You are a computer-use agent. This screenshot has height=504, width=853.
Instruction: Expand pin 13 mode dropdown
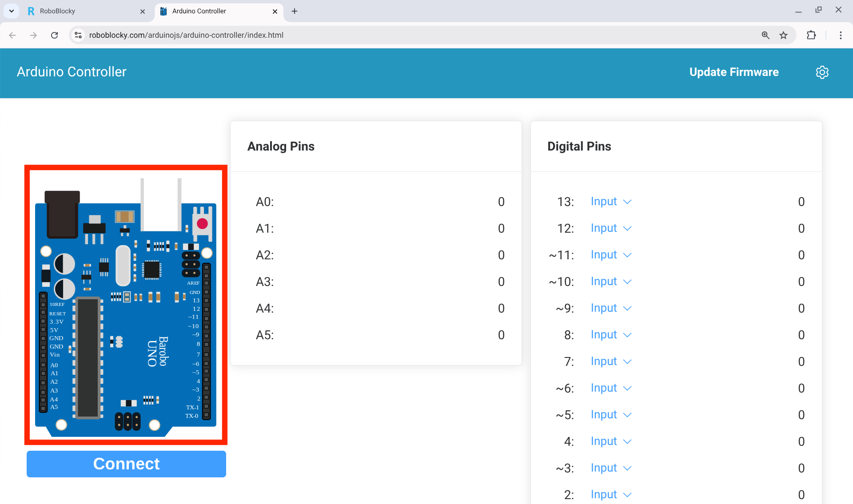[x=611, y=202]
